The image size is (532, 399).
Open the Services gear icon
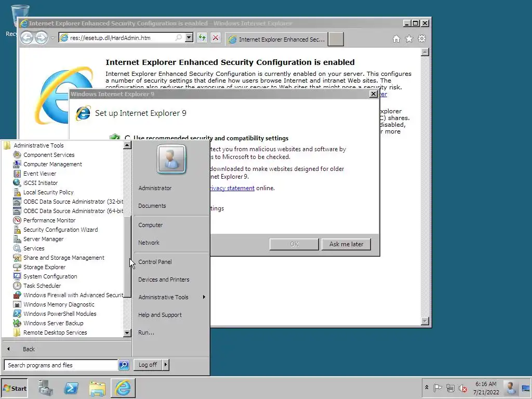point(17,248)
